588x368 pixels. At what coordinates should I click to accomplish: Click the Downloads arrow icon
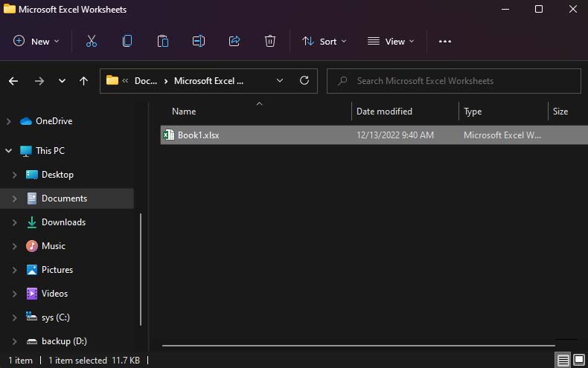(x=32, y=222)
